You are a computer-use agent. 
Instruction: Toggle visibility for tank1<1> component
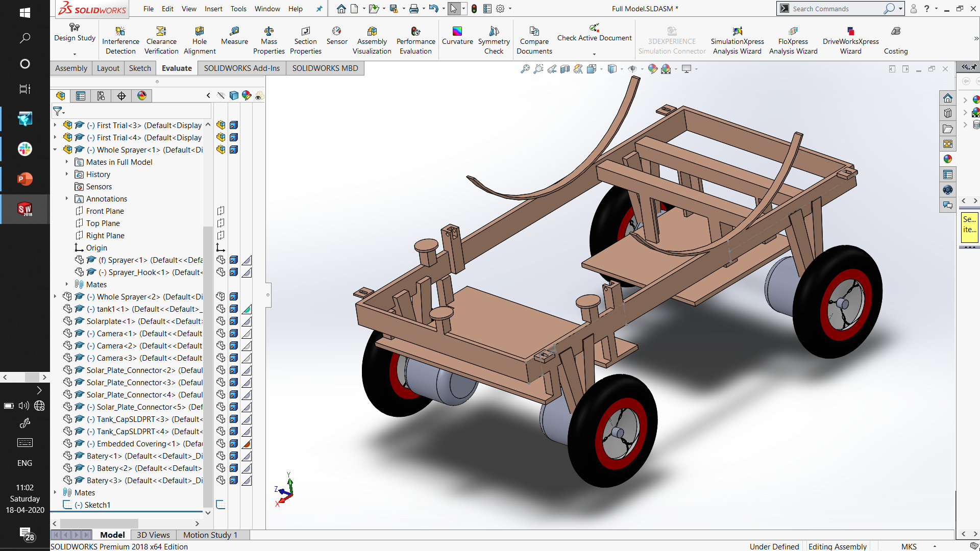tap(220, 309)
